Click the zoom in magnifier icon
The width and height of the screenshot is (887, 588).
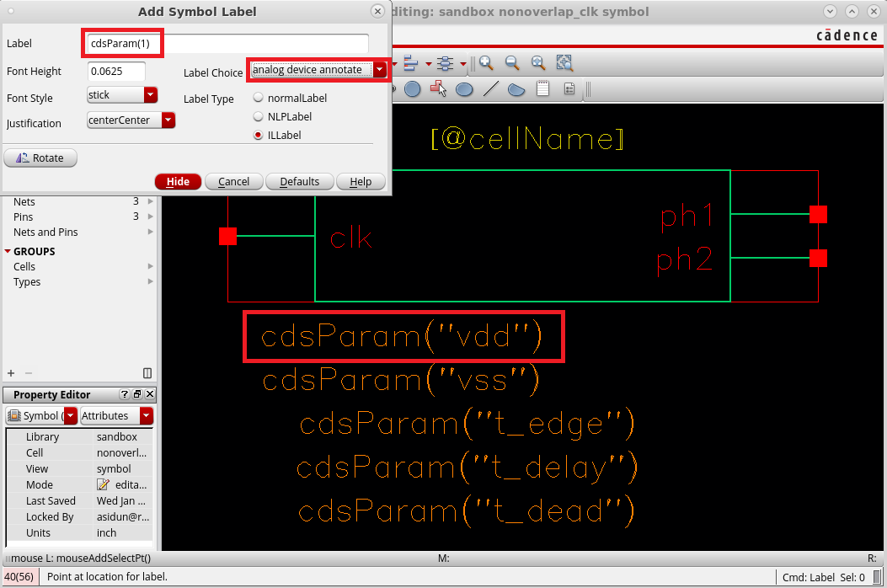486,63
